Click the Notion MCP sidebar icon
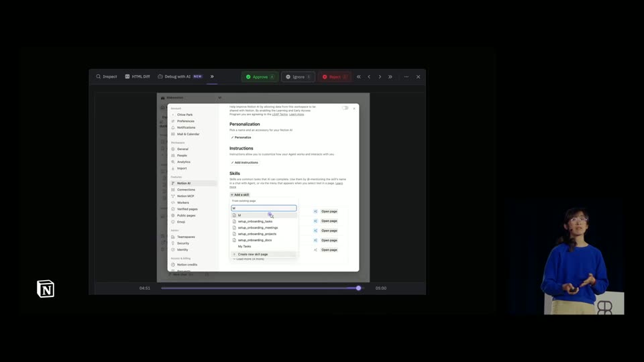 point(173,196)
